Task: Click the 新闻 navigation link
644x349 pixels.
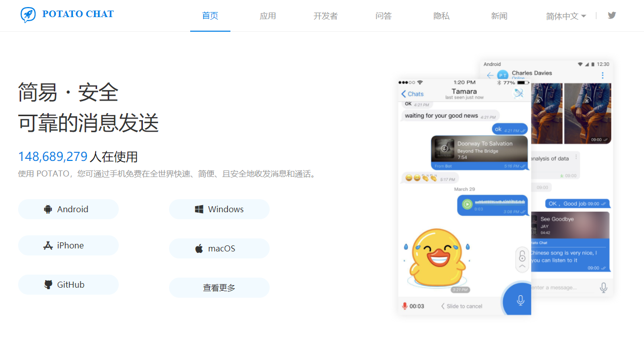Action: coord(499,16)
